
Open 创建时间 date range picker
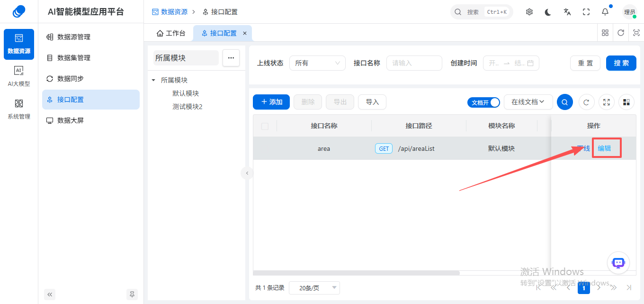[511, 63]
